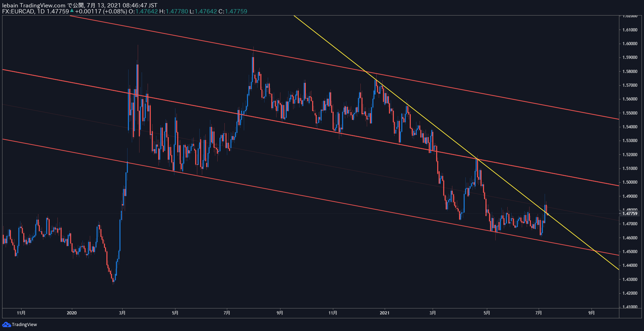This screenshot has height=331, width=644.
Task: Click the 1D interval text in header
Action: [x=41, y=11]
